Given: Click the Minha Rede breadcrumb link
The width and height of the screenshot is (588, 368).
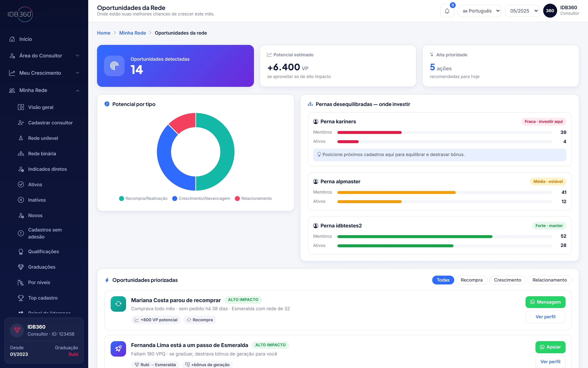Looking at the screenshot, I should coord(132,33).
